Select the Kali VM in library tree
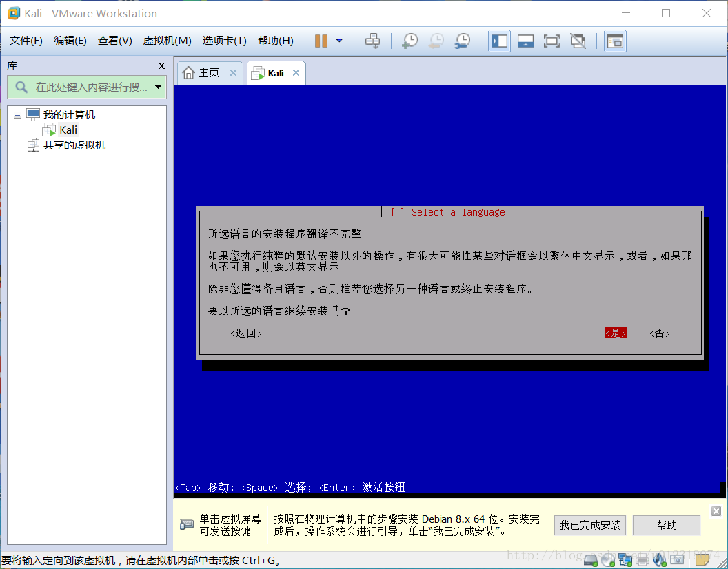The height and width of the screenshot is (569, 728). coord(68,130)
